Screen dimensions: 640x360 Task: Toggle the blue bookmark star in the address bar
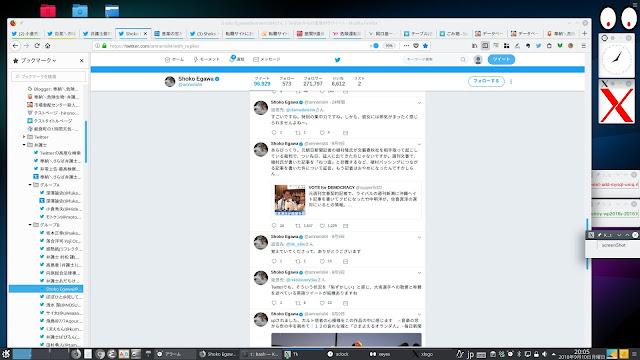[x=425, y=46]
